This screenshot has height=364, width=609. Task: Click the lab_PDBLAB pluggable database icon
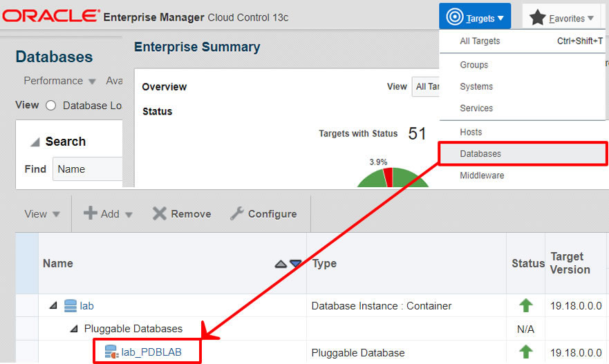(111, 352)
